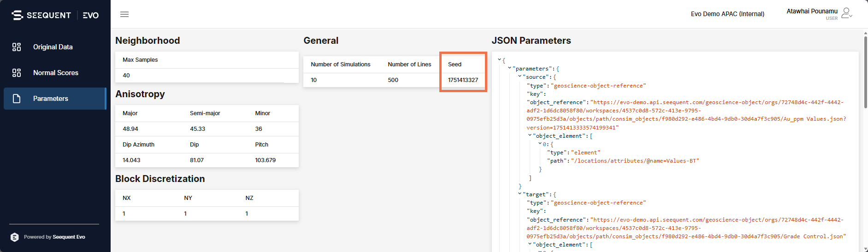This screenshot has height=252, width=868.
Task: Open the user account avatar icon
Action: (x=846, y=13)
